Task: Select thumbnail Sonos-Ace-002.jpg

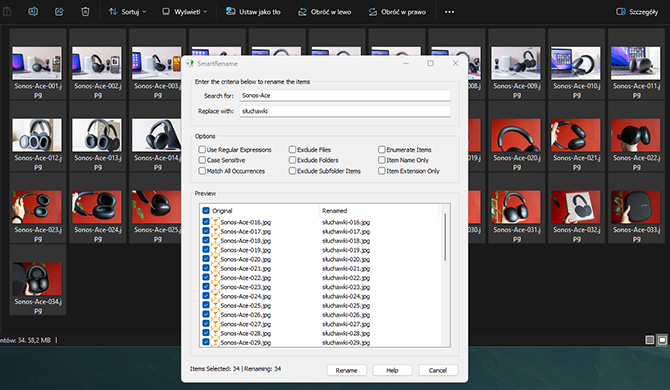Action: pos(97,64)
